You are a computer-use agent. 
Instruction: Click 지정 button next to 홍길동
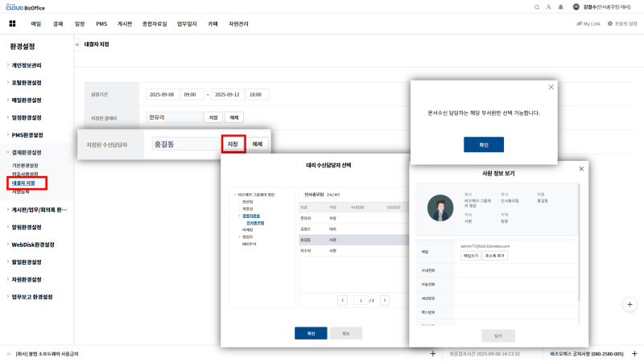click(x=233, y=144)
